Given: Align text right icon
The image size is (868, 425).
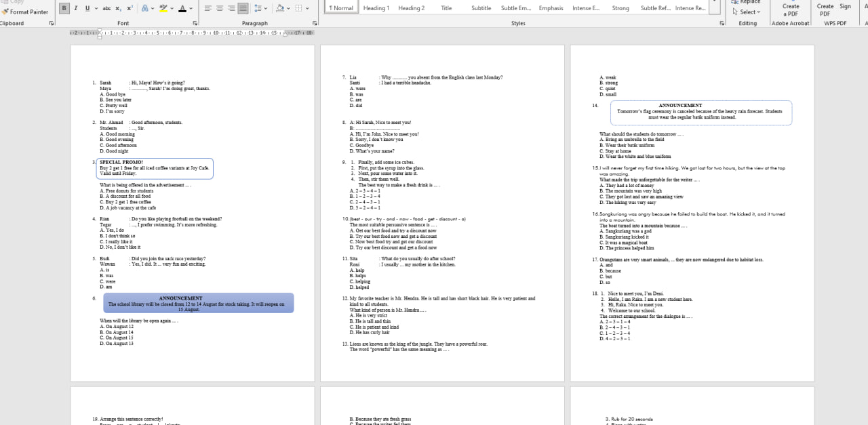Looking at the screenshot, I should point(231,8).
